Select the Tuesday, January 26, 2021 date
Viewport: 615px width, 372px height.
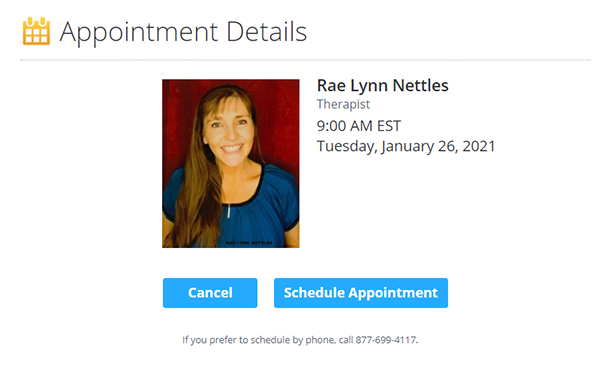click(406, 146)
